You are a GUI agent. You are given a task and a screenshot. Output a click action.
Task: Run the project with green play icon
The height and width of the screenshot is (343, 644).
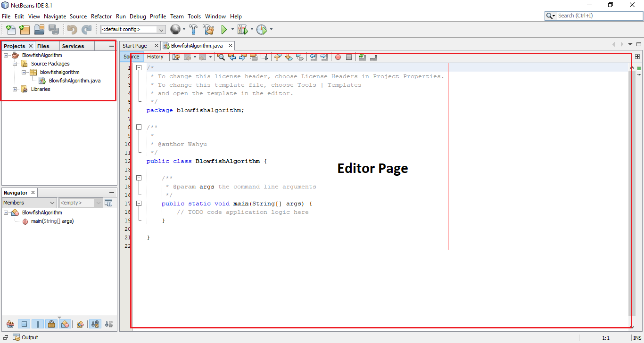(x=224, y=30)
